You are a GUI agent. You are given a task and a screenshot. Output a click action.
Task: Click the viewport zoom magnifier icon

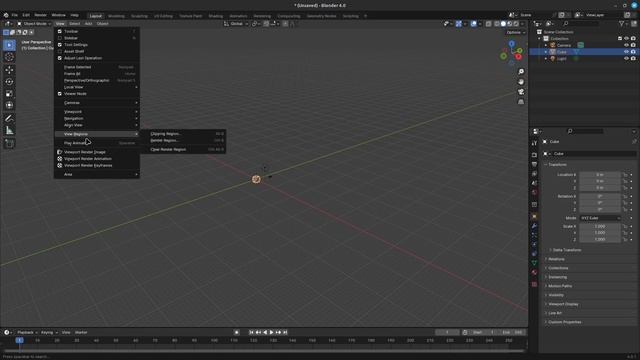coord(521,71)
